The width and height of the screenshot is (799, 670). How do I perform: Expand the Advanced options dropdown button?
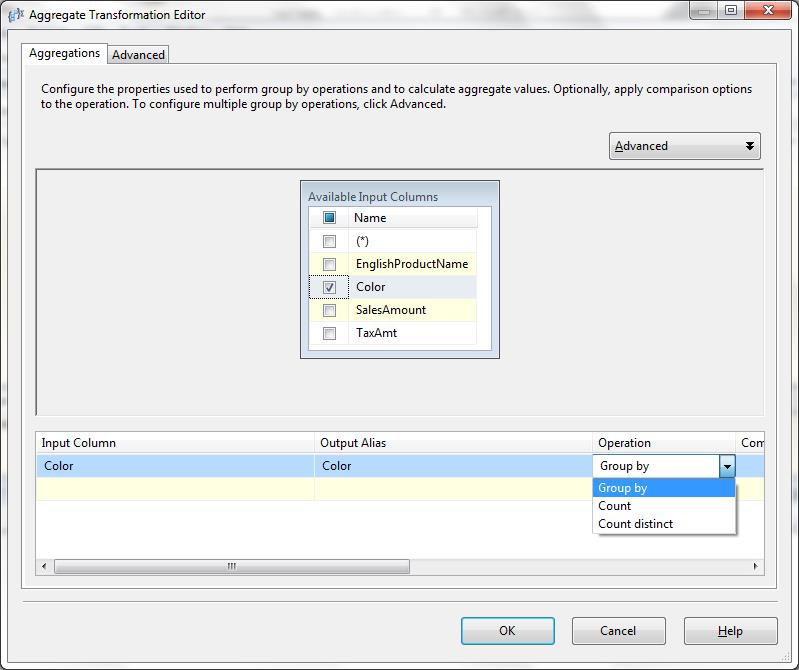[x=685, y=146]
